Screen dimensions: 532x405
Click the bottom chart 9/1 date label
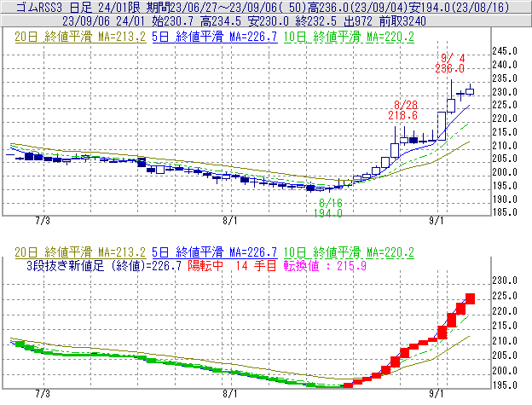click(437, 394)
